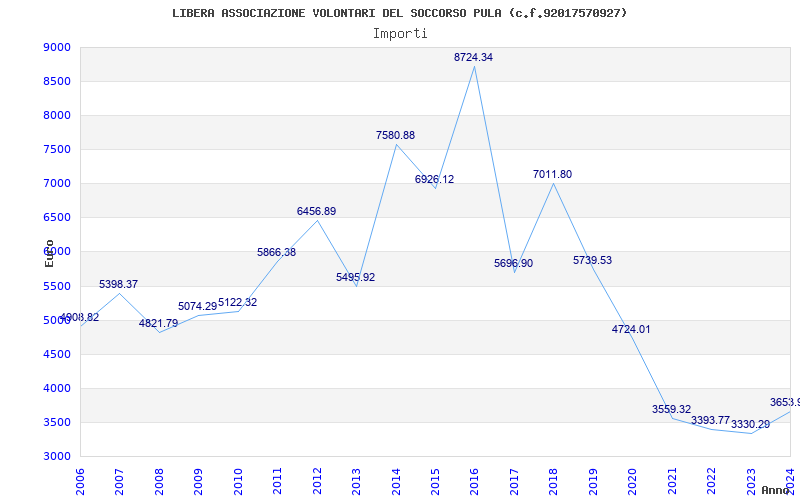Select the 3559.32 data label

point(671,409)
